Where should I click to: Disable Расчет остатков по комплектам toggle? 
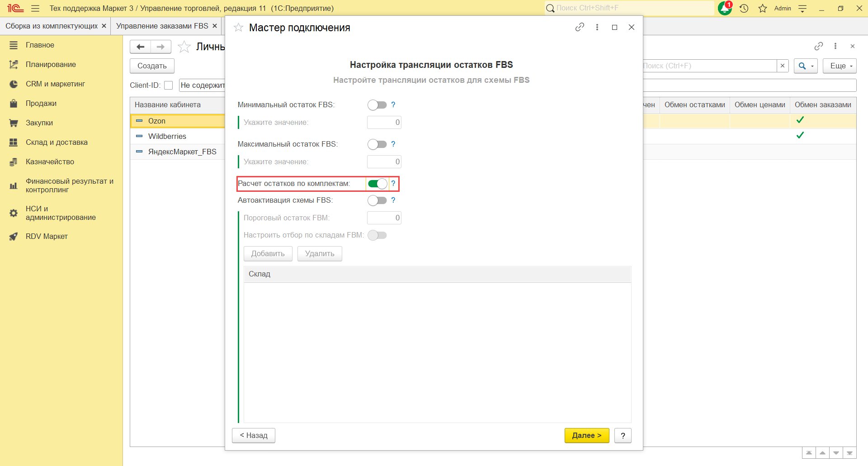[377, 184]
